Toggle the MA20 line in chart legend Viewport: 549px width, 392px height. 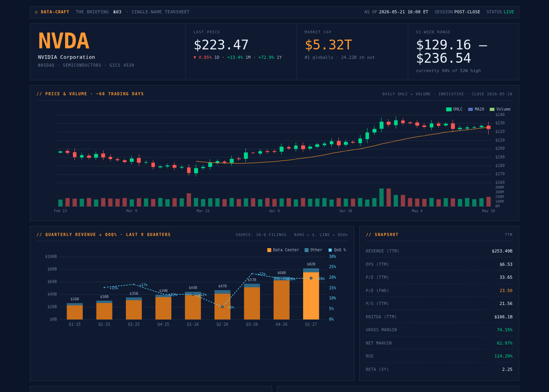click(476, 109)
